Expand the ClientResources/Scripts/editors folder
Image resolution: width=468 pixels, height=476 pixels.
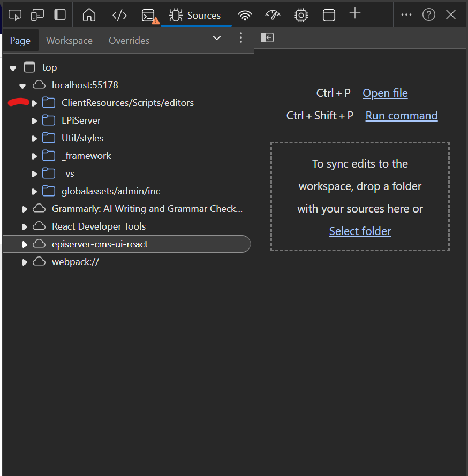35,103
